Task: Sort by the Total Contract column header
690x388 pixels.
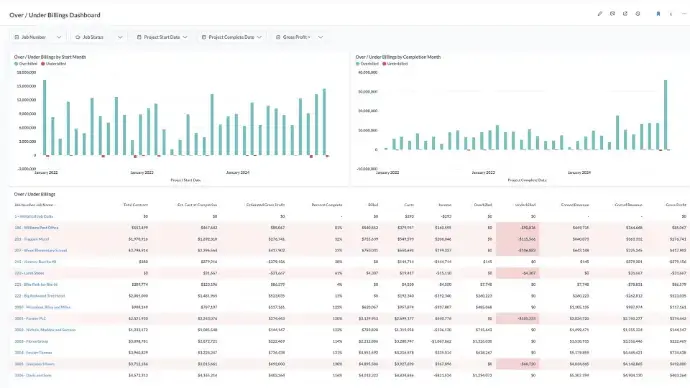Action: click(136, 205)
